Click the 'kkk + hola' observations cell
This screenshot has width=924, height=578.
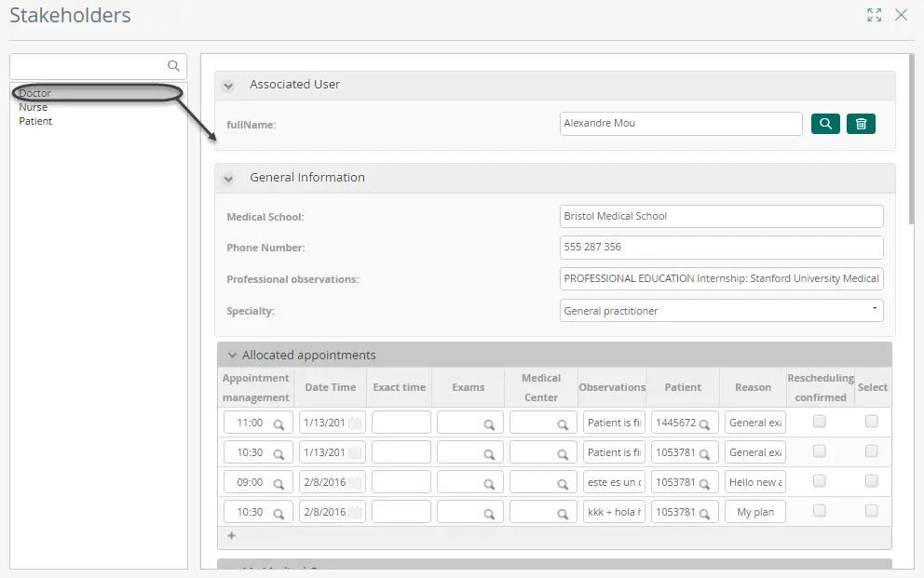pyautogui.click(x=614, y=512)
